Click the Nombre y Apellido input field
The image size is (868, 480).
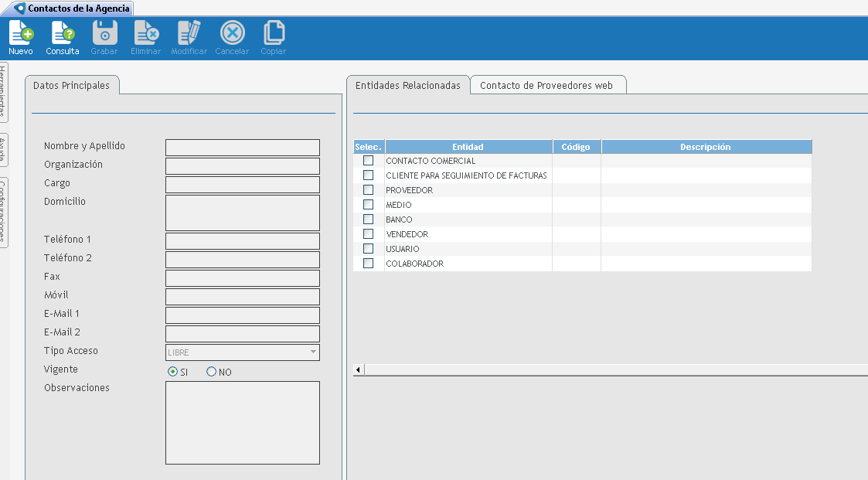[x=242, y=148]
